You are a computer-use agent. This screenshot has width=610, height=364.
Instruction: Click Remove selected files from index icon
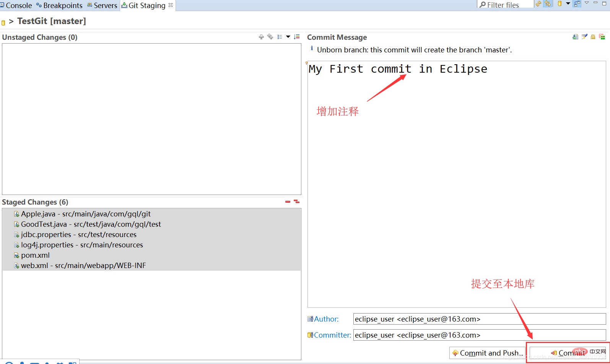288,201
